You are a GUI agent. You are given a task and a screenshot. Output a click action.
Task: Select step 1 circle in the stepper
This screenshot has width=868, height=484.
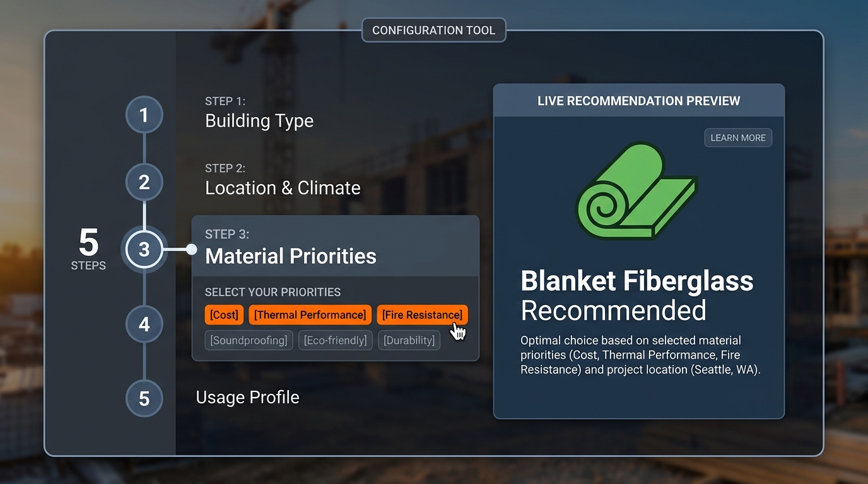point(144,115)
